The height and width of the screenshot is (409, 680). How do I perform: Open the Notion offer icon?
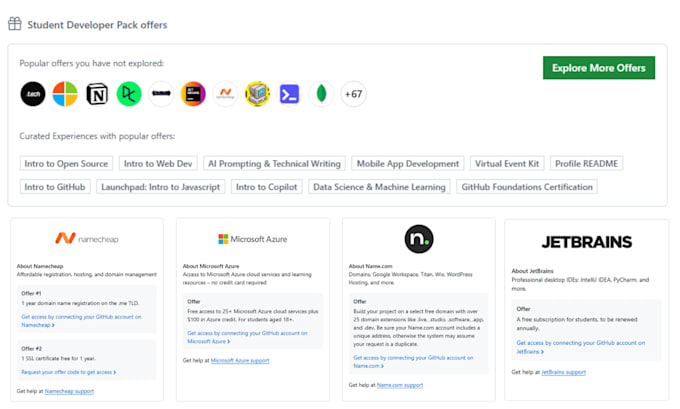[97, 94]
